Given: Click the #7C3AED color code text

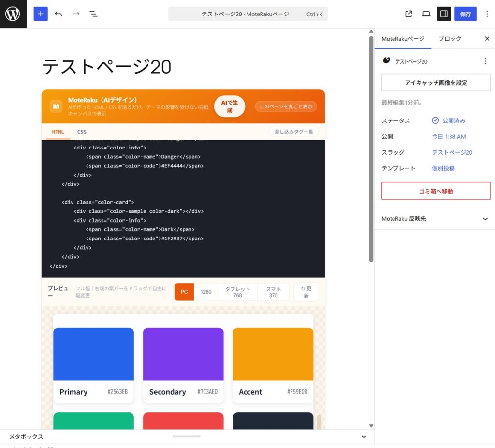Looking at the screenshot, I should [207, 392].
